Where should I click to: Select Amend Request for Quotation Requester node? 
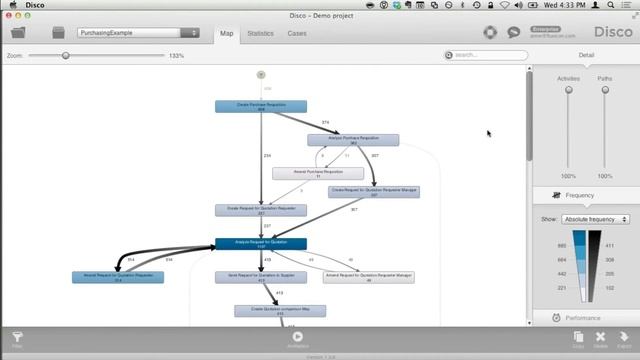pyautogui.click(x=118, y=277)
